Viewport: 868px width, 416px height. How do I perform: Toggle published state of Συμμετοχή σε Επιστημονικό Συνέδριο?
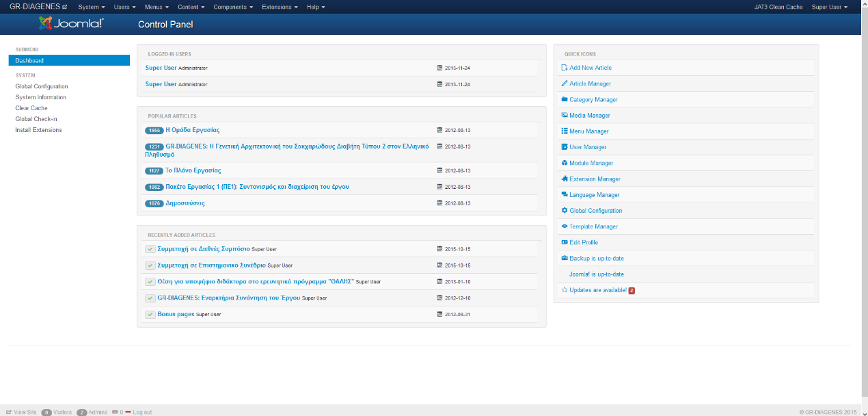click(150, 265)
